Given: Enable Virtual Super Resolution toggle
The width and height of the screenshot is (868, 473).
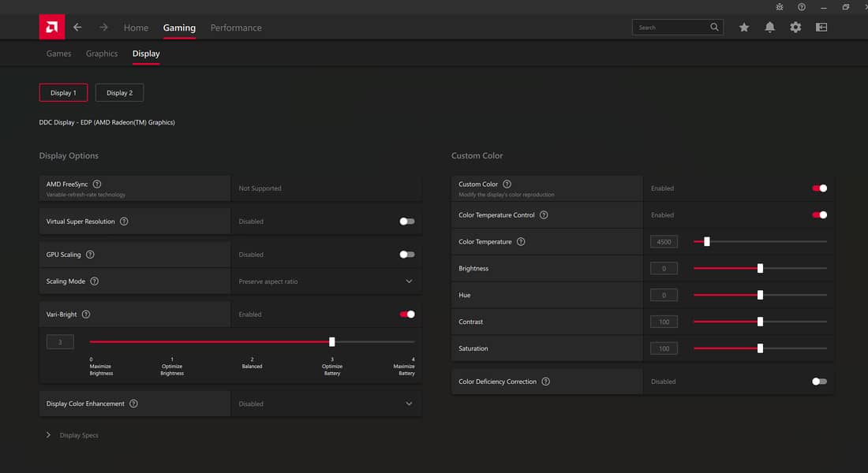Looking at the screenshot, I should [x=406, y=222].
